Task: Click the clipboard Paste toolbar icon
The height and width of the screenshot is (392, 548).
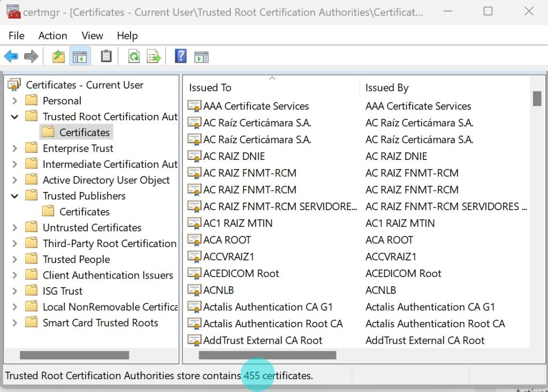Action: 106,56
